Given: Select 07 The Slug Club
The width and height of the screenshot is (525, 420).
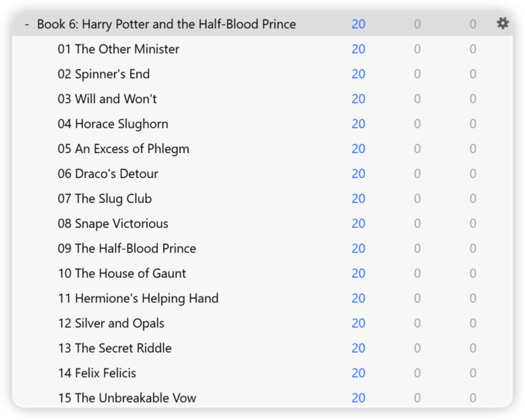Looking at the screenshot, I should (x=104, y=199).
